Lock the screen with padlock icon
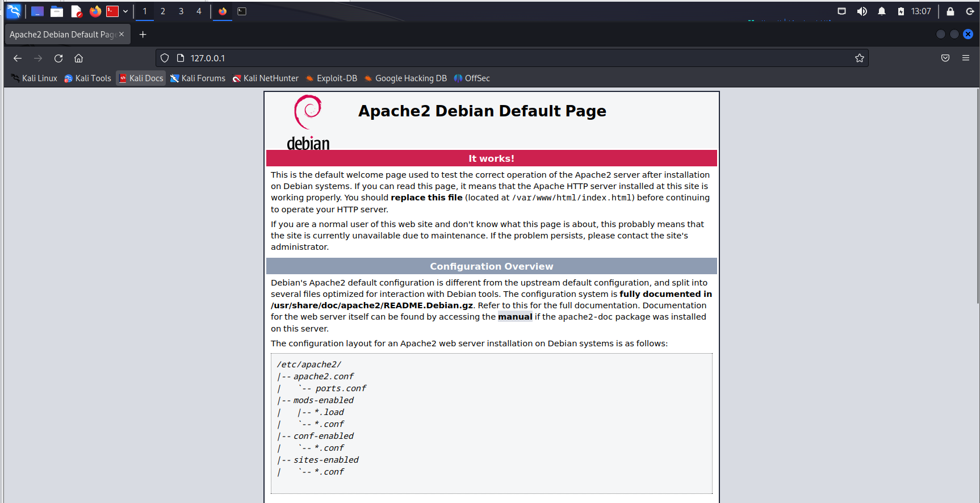 [x=950, y=11]
